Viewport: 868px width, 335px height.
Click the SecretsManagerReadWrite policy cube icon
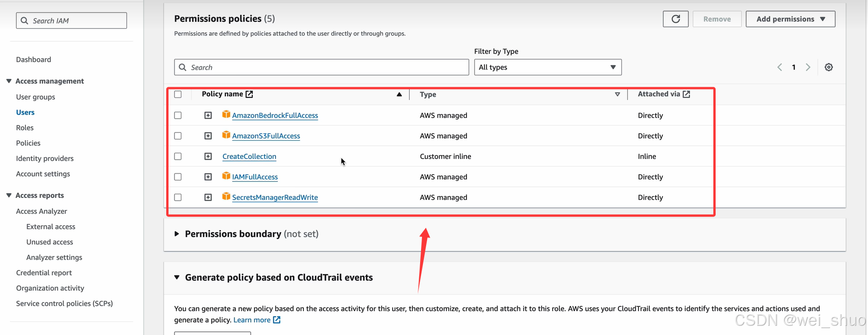pyautogui.click(x=226, y=196)
